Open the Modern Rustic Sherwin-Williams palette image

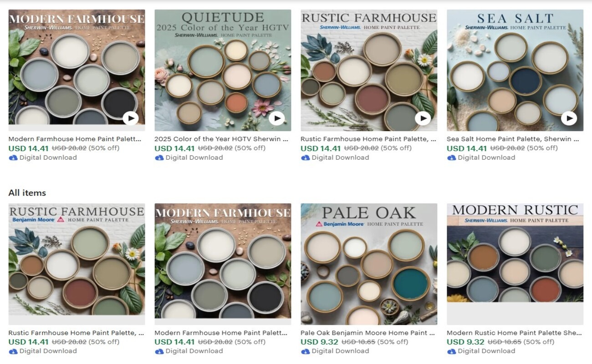(x=515, y=264)
